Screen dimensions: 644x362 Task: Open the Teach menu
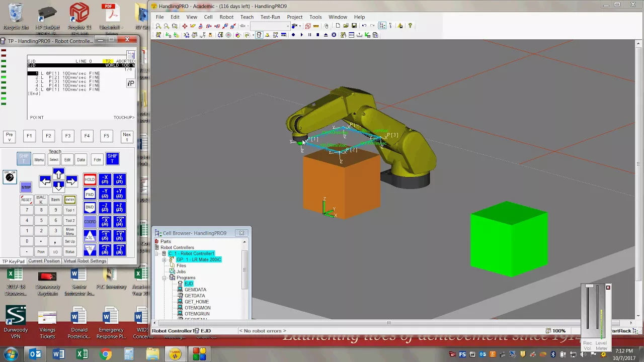(247, 17)
